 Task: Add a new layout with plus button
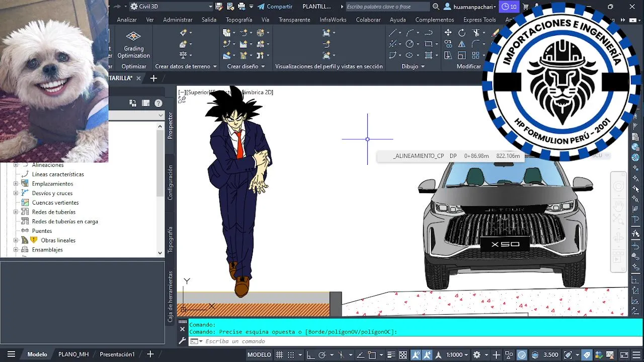tap(150, 354)
